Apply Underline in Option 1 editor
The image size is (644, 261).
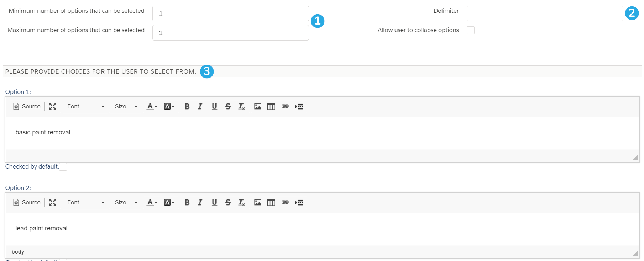214,106
